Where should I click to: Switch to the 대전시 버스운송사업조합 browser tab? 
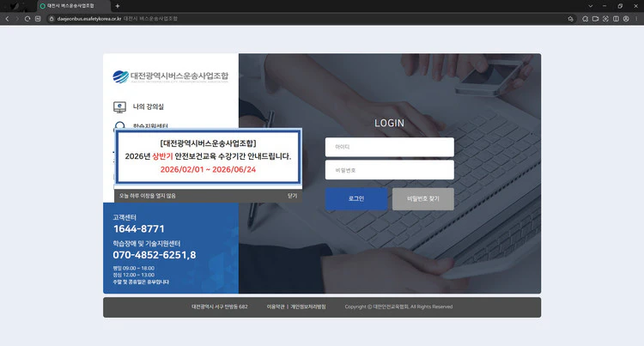(72, 5)
